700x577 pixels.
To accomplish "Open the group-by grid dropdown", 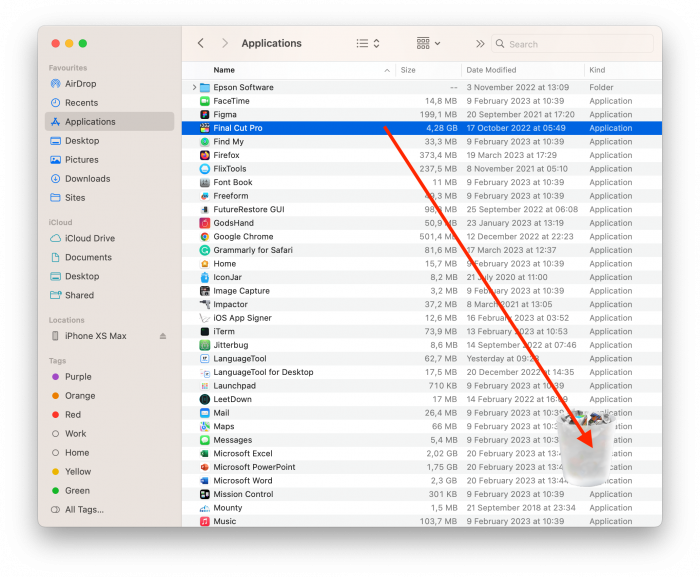I will tap(428, 43).
